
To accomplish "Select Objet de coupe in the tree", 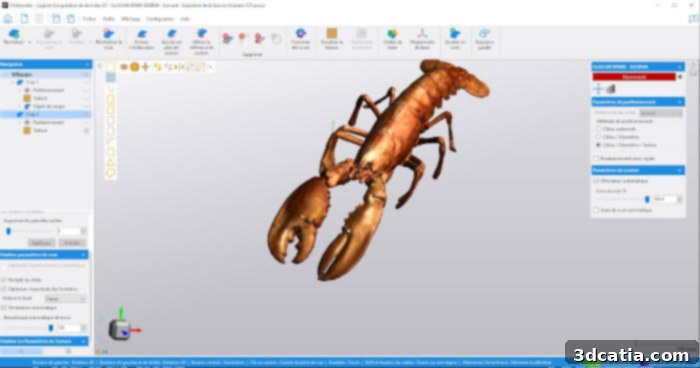I will click(x=49, y=106).
